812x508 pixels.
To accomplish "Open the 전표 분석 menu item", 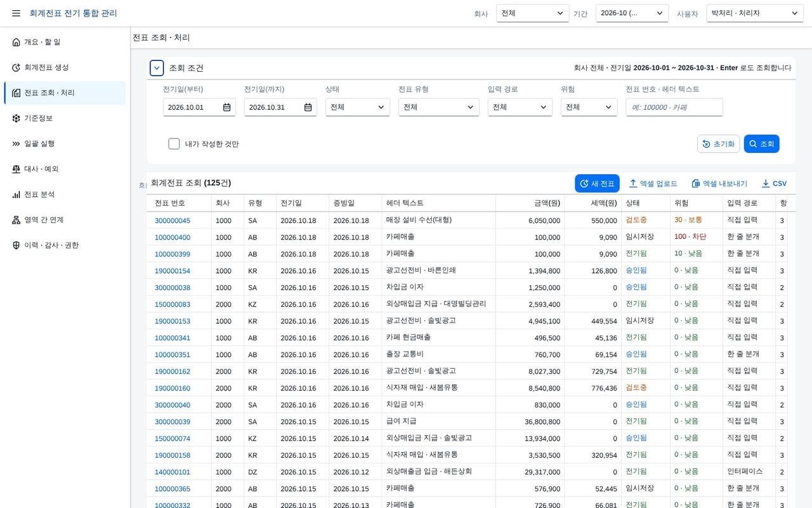I will 65,194.
